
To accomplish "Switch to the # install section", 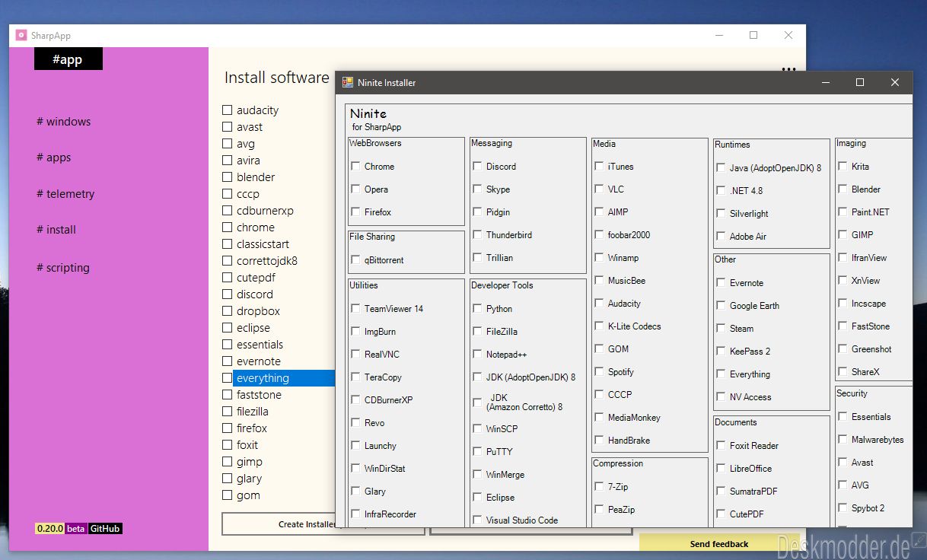I will tap(56, 230).
